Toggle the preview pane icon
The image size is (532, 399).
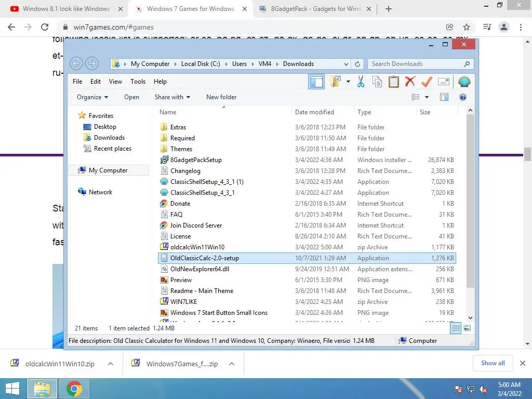click(444, 97)
